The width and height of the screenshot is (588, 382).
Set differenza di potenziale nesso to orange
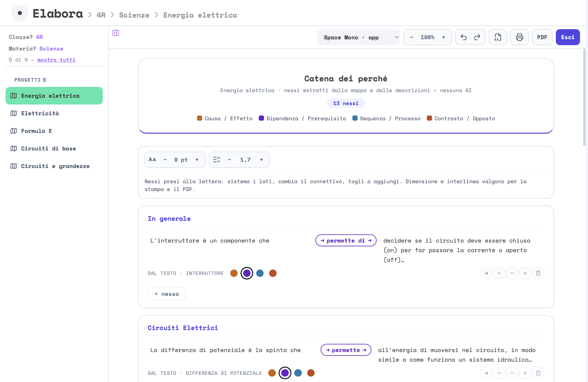point(272,373)
